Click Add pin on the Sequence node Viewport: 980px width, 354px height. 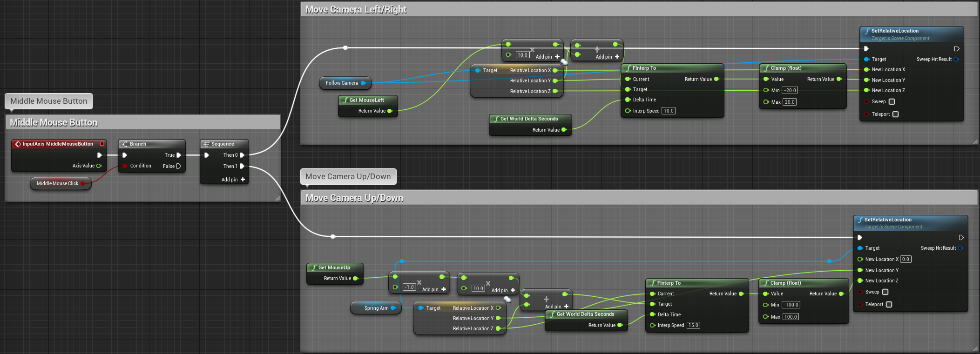click(233, 180)
